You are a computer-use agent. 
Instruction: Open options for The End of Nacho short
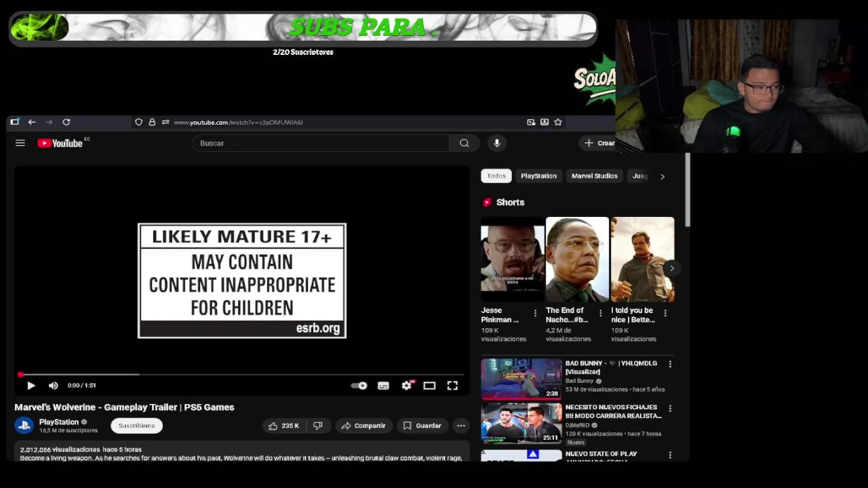[600, 313]
